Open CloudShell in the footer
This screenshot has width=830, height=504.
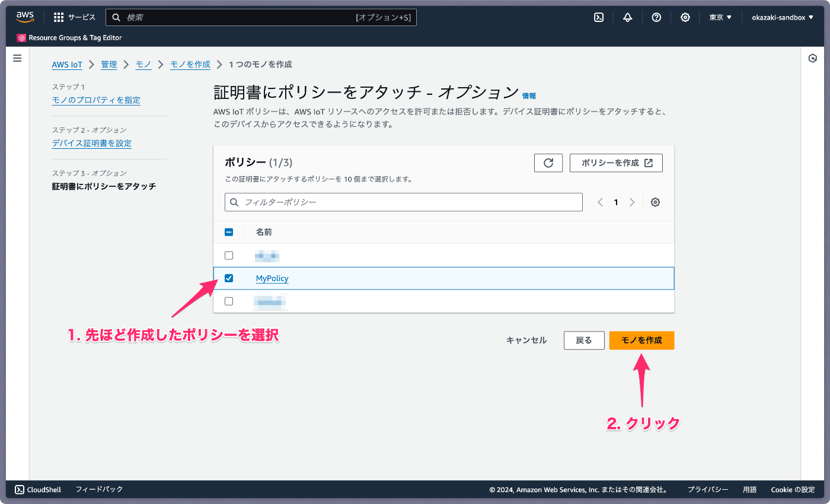pos(38,489)
